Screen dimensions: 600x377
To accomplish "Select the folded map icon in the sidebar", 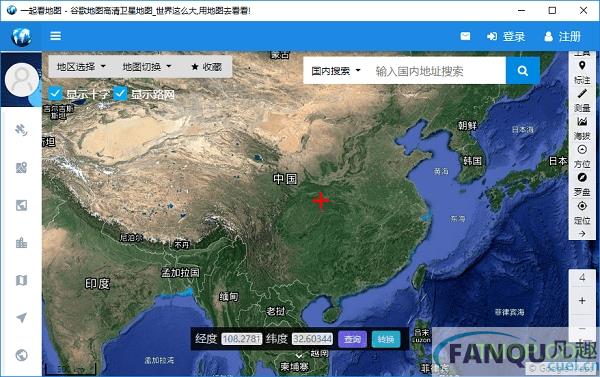I will point(21,280).
